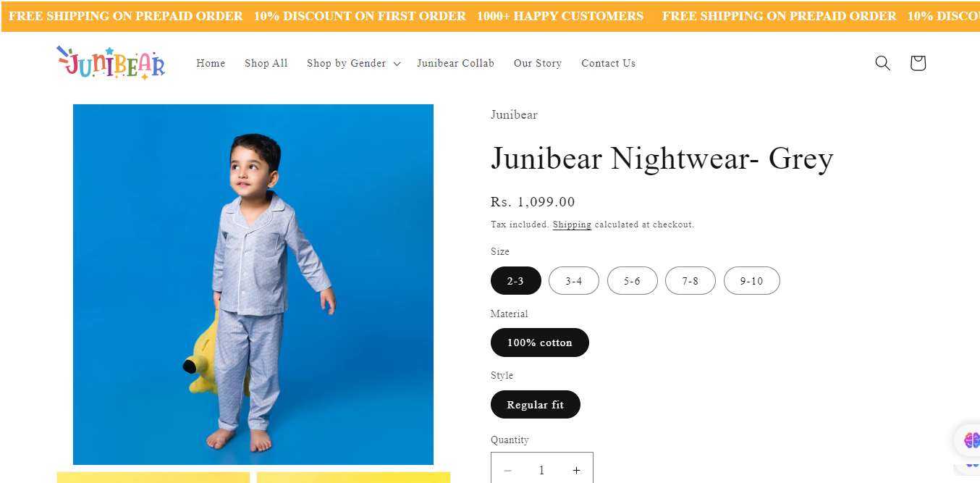980x483 pixels.
Task: Select the Regular fit style
Action: coord(536,405)
